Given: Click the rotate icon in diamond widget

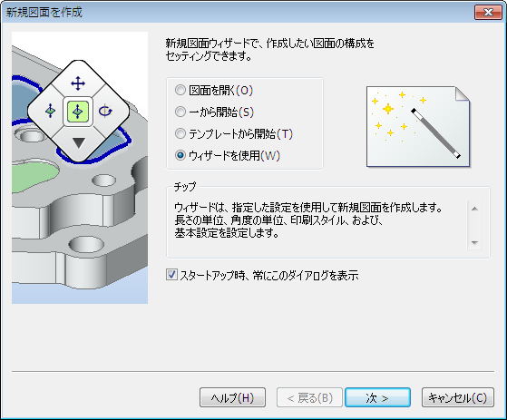Looking at the screenshot, I should pos(105,111).
